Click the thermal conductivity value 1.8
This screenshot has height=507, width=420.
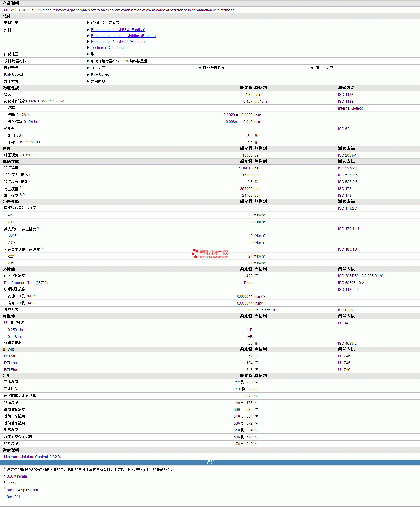pos(250,310)
